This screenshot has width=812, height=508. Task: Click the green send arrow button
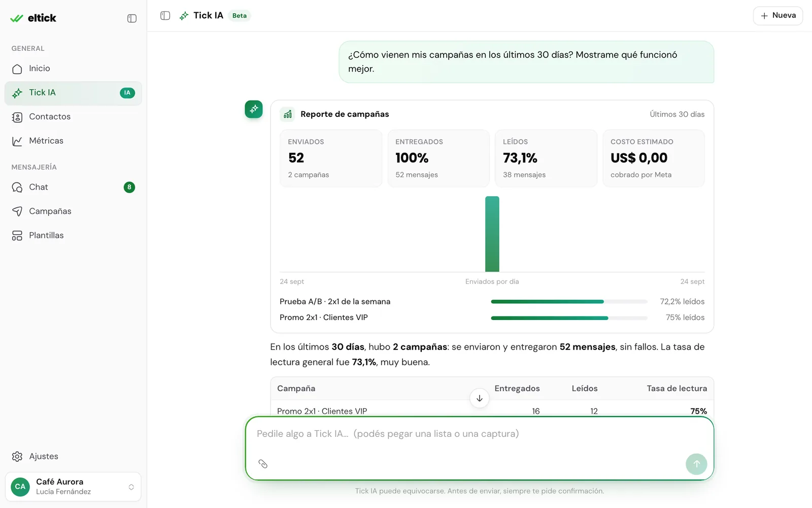pyautogui.click(x=696, y=464)
